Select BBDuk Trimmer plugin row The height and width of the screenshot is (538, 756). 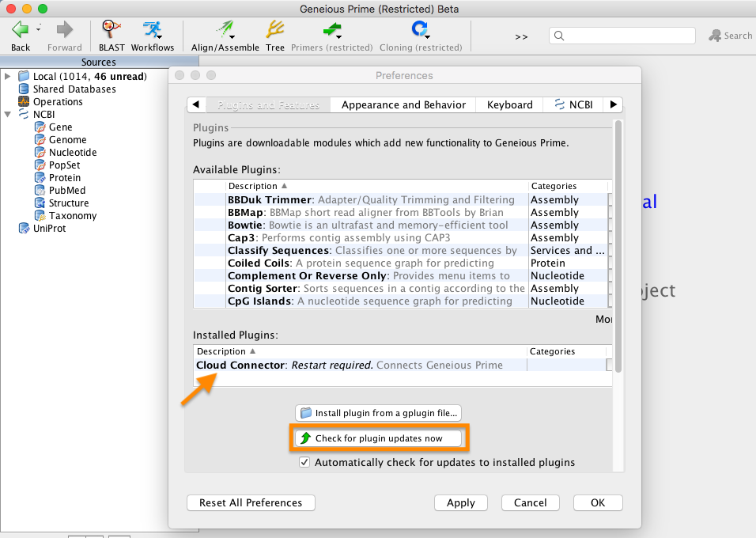401,199
